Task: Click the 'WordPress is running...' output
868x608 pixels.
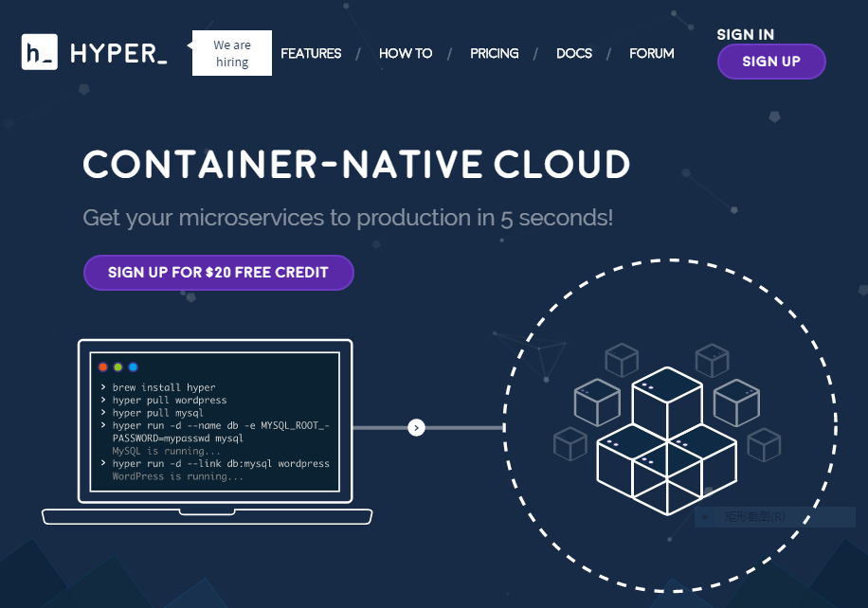Action: pyautogui.click(x=178, y=476)
